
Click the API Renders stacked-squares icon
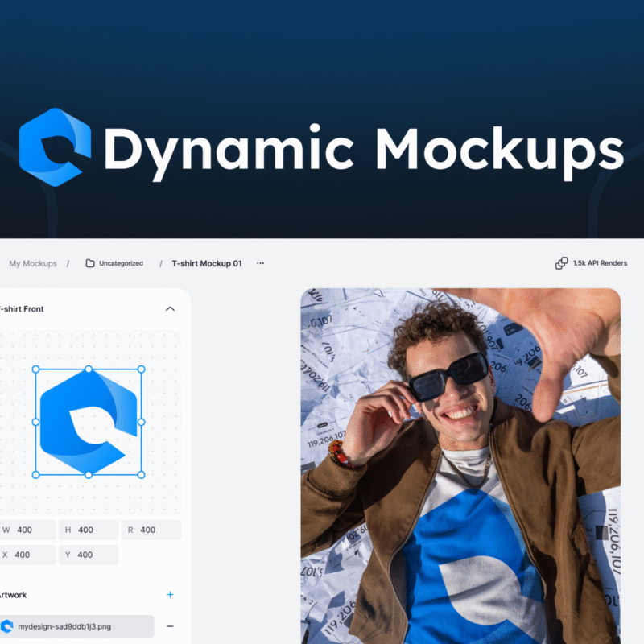click(561, 263)
